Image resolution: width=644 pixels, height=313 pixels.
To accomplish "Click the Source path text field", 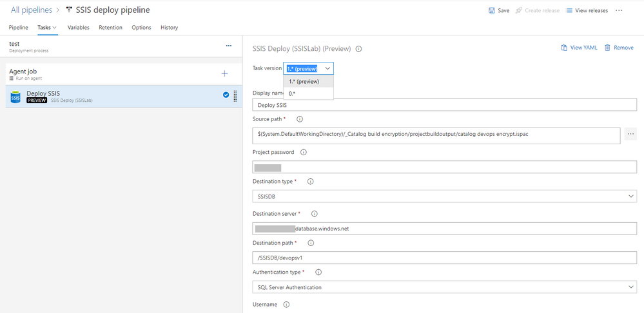I will [x=436, y=136].
